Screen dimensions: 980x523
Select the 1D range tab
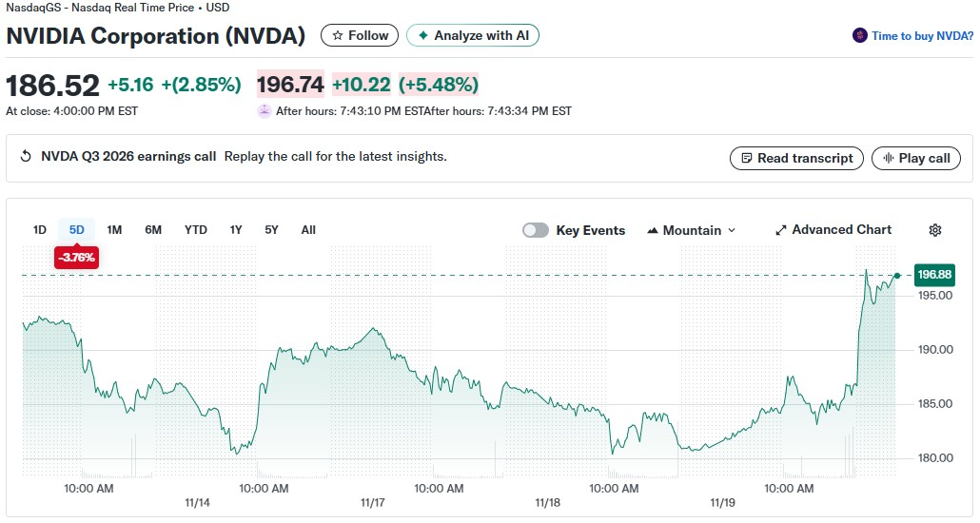coord(40,230)
